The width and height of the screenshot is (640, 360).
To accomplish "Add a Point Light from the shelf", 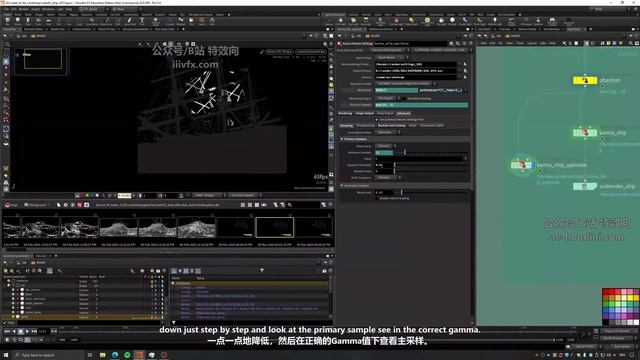I will (x=340, y=20).
